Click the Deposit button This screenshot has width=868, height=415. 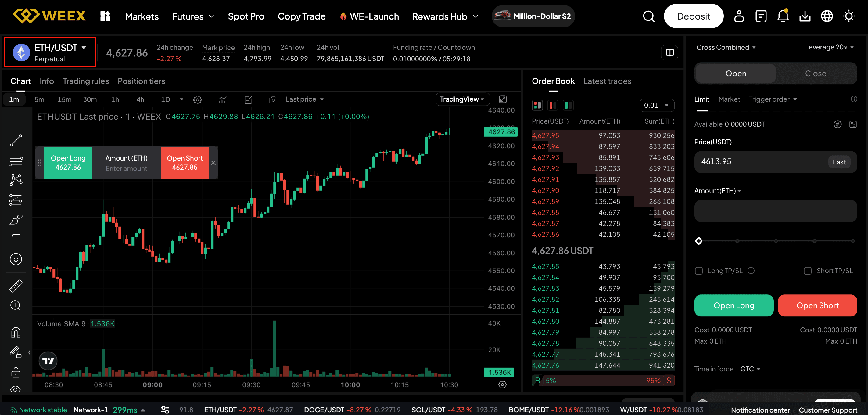click(693, 16)
